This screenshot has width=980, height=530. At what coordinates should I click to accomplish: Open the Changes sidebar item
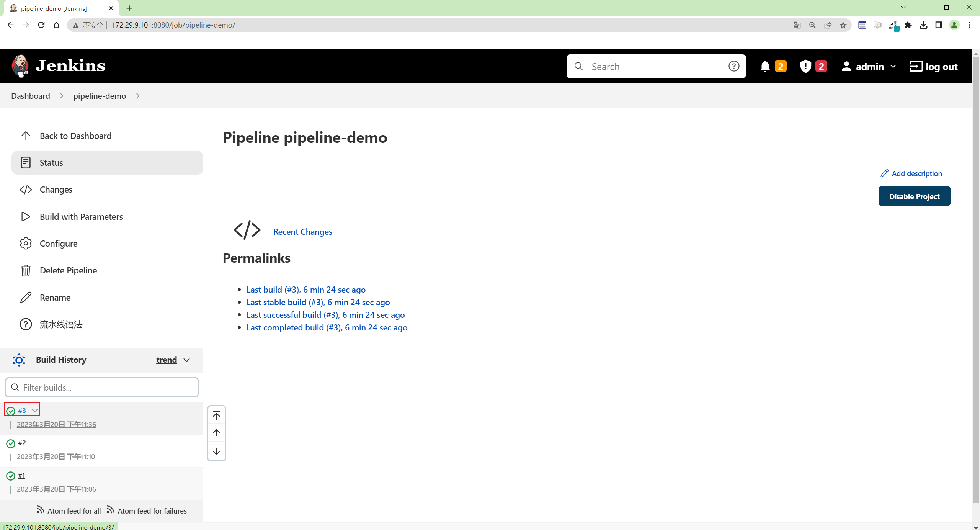[x=107, y=190]
